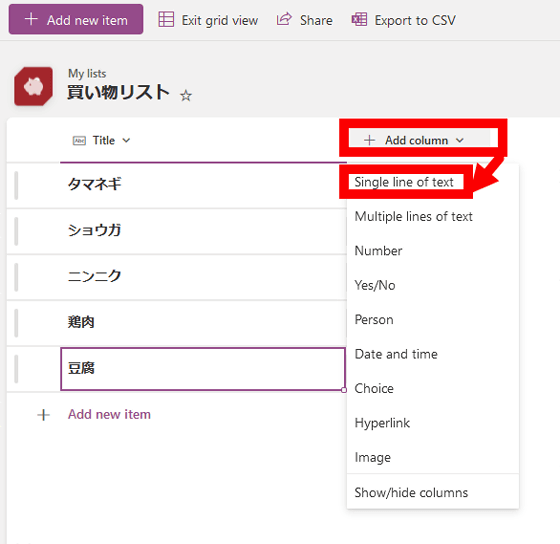Viewport: 560px width, 544px height.
Task: Click the text type icon beside Title
Action: 79,141
